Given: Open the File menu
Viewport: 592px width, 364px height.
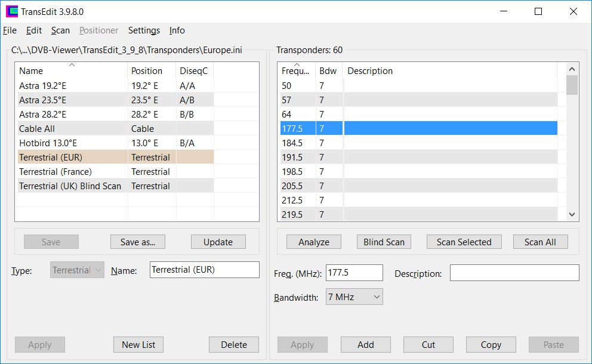Looking at the screenshot, I should click(10, 30).
